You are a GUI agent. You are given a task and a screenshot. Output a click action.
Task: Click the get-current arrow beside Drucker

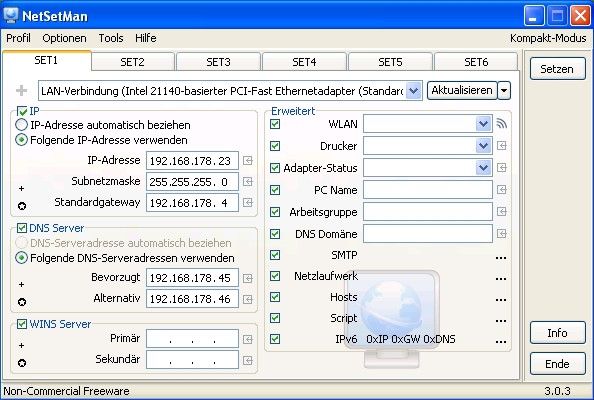pos(502,145)
